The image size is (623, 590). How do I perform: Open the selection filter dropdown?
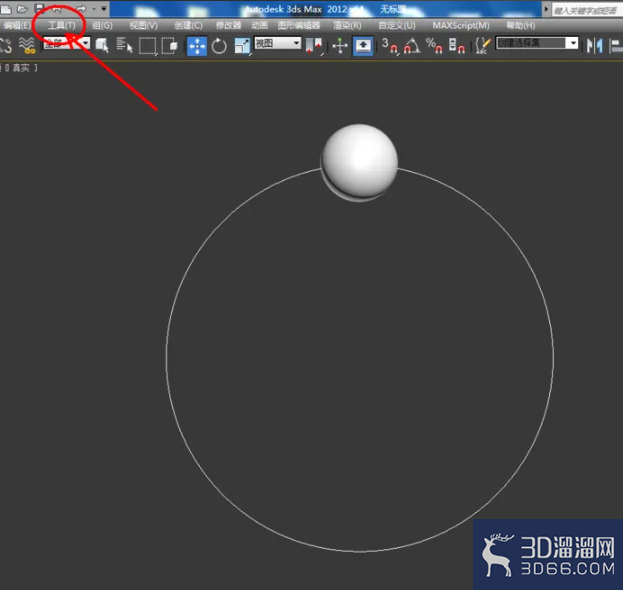[x=66, y=43]
